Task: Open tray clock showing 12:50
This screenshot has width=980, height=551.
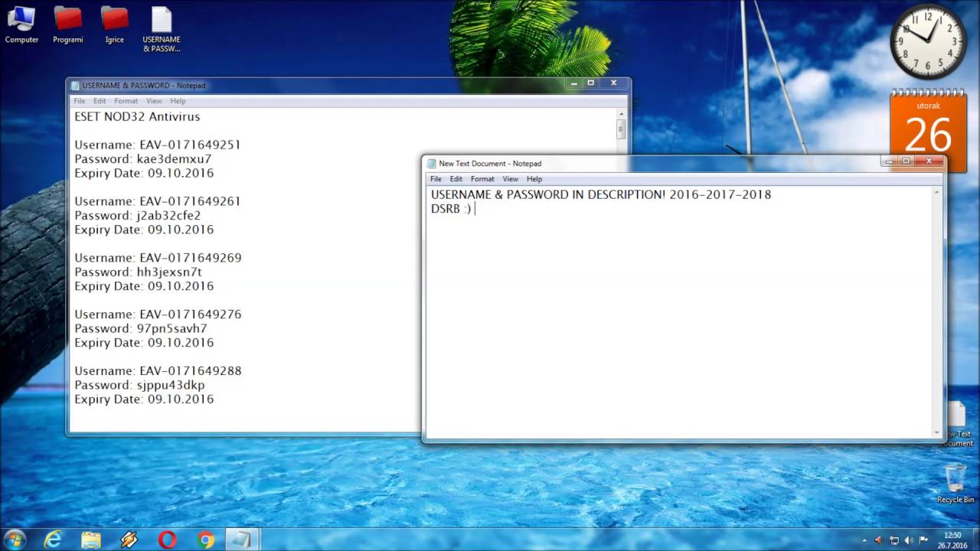Action: click(x=952, y=540)
